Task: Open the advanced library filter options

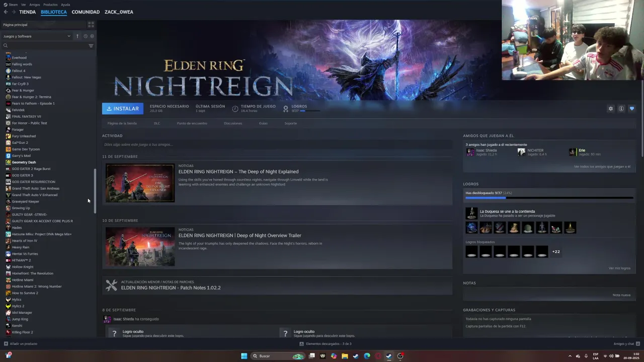Action: tap(91, 46)
